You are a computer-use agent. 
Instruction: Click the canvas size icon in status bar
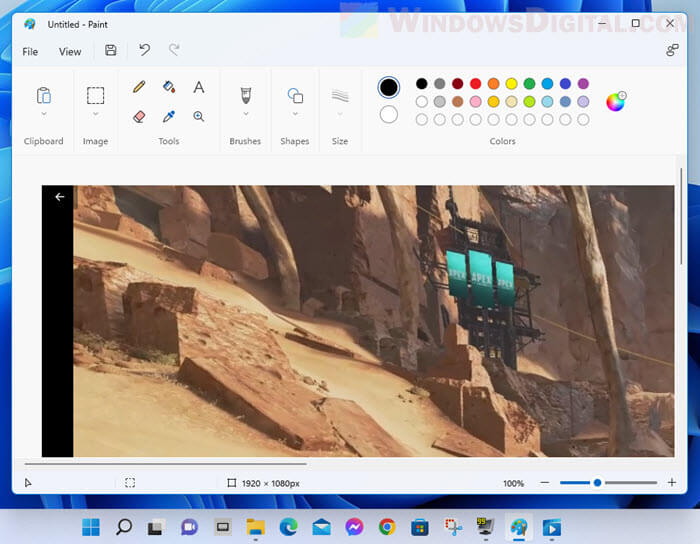[x=231, y=482]
